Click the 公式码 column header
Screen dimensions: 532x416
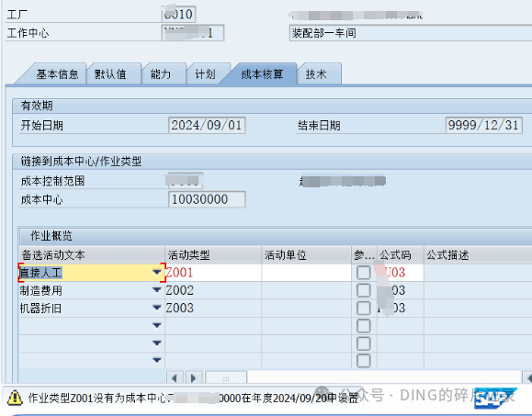click(x=401, y=255)
